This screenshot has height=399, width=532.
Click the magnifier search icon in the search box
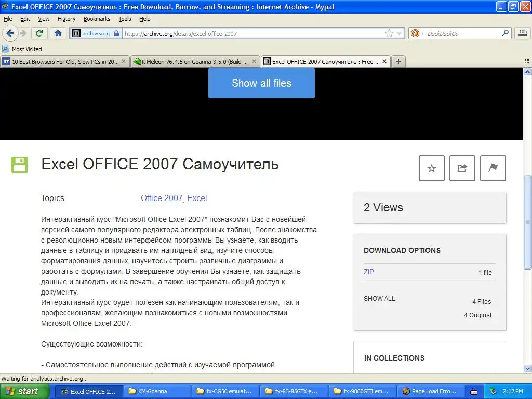click(505, 33)
